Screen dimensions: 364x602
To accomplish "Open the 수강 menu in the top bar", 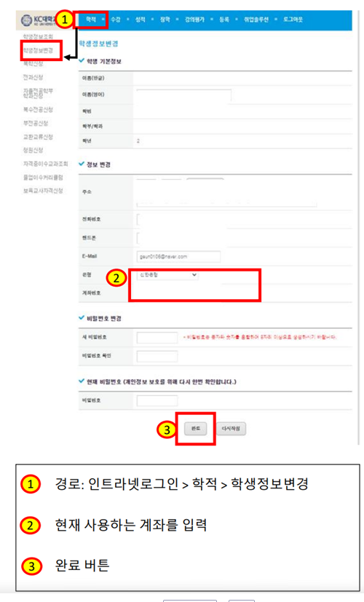I will (116, 19).
